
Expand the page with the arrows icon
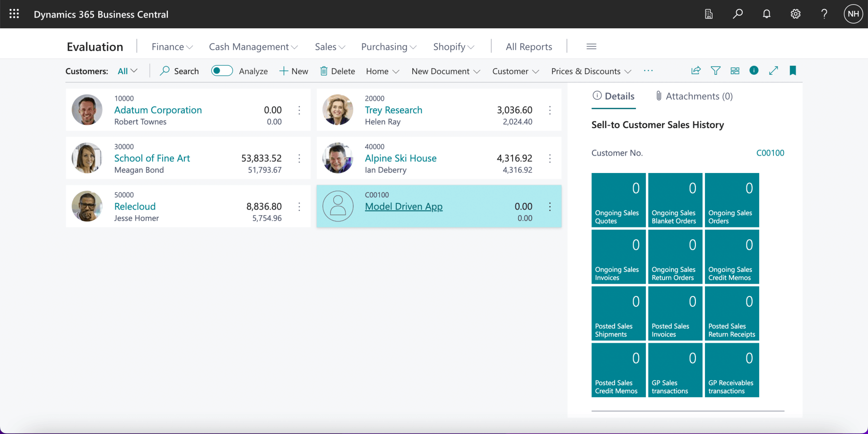coord(773,71)
